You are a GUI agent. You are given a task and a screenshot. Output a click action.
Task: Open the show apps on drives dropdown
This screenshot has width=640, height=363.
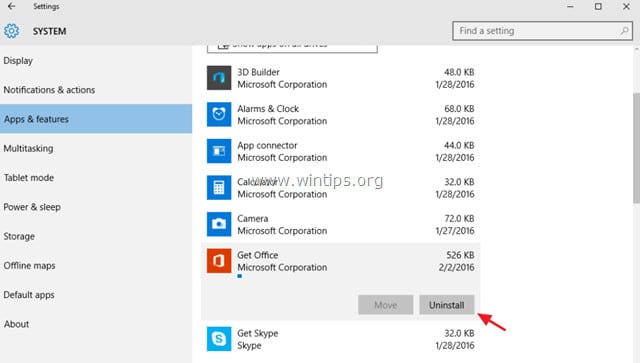[x=292, y=48]
